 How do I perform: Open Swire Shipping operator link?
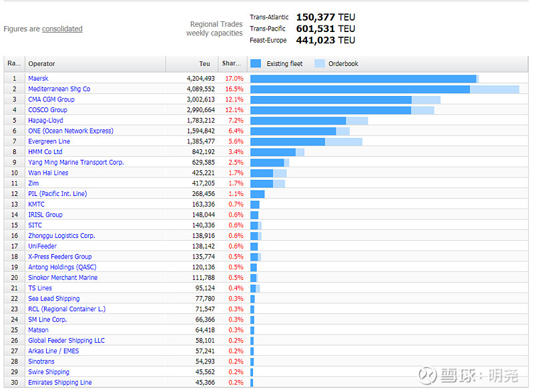tap(49, 372)
